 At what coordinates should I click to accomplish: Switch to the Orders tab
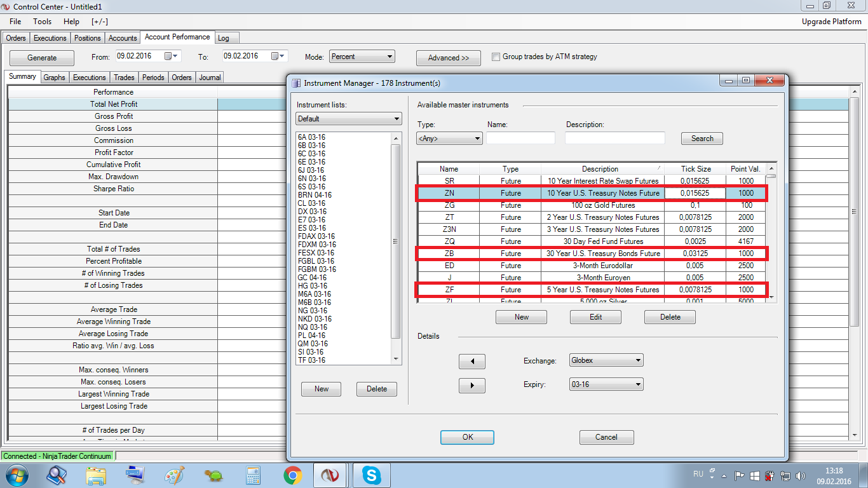tap(16, 38)
